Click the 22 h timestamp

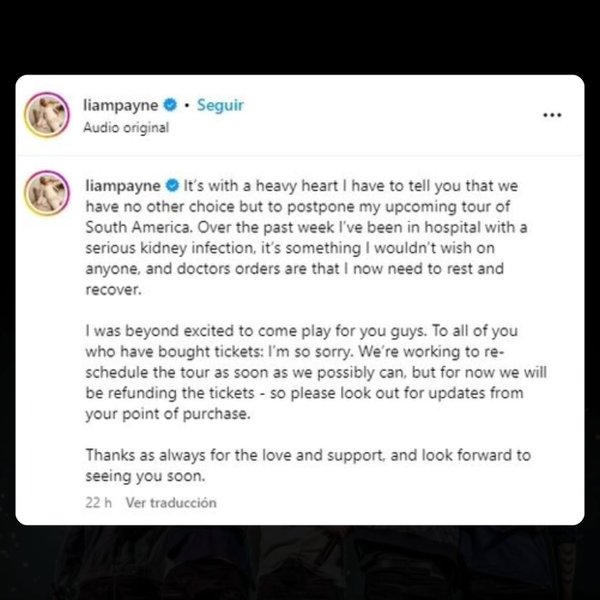pos(98,502)
